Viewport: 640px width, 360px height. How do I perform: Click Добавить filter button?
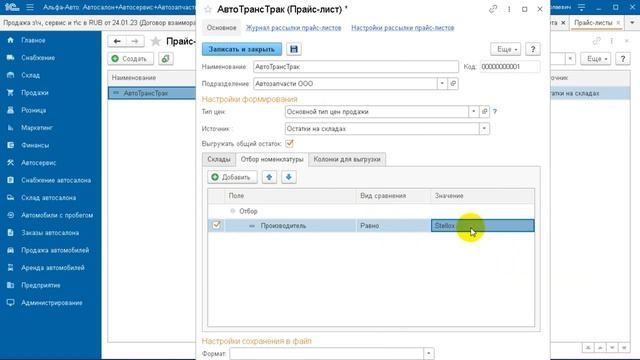(x=232, y=177)
